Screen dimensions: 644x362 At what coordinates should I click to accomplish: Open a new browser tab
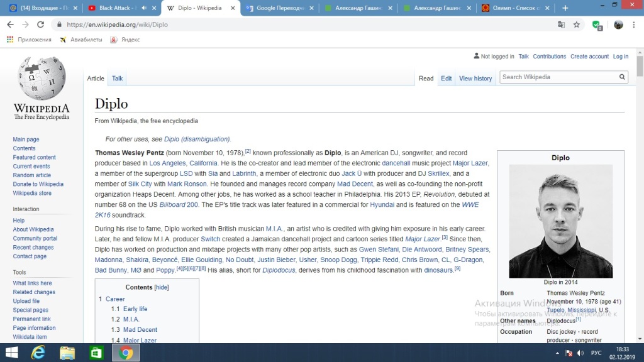(565, 8)
